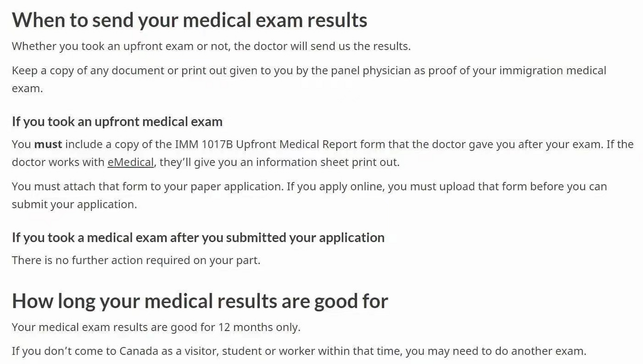Click the words 'panel physician'
Image resolution: width=643 pixels, height=364 pixels.
pyautogui.click(x=371, y=71)
